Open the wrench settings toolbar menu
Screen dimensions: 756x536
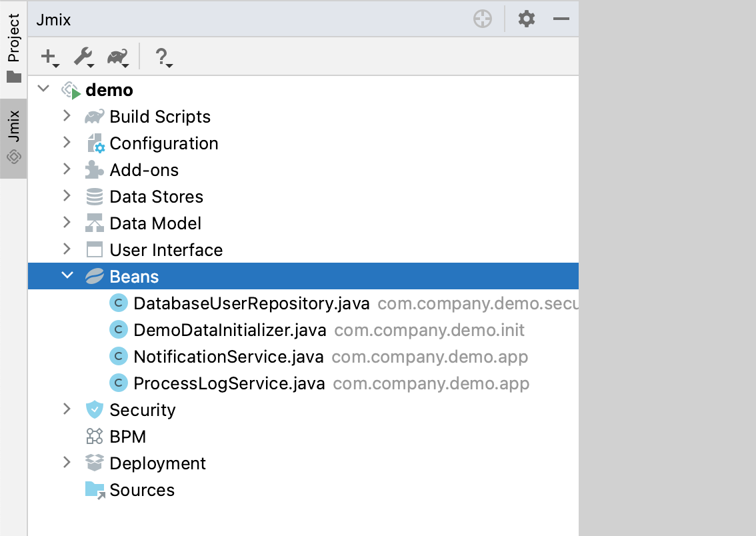point(84,57)
